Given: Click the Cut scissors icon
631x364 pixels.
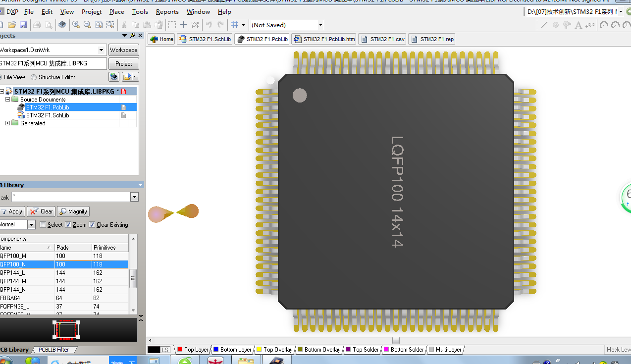Looking at the screenshot, I should 124,25.
